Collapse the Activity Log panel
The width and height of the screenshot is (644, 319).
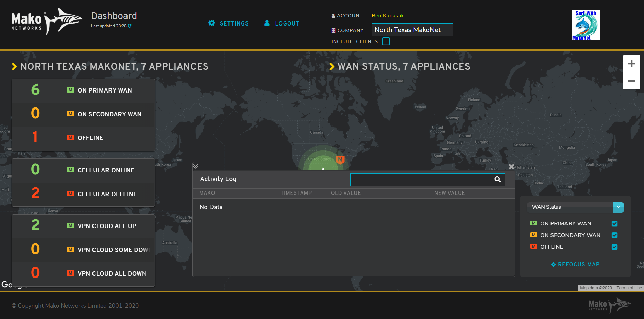[196, 166]
